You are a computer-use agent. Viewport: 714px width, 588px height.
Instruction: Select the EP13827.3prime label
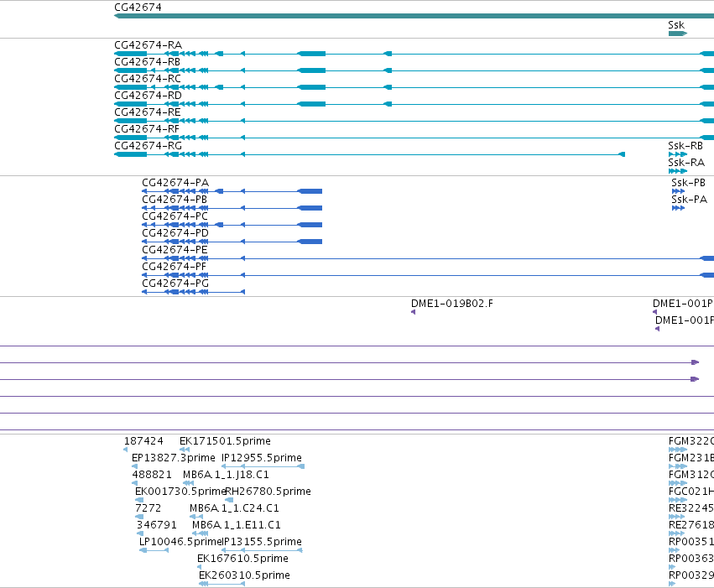[173, 458]
